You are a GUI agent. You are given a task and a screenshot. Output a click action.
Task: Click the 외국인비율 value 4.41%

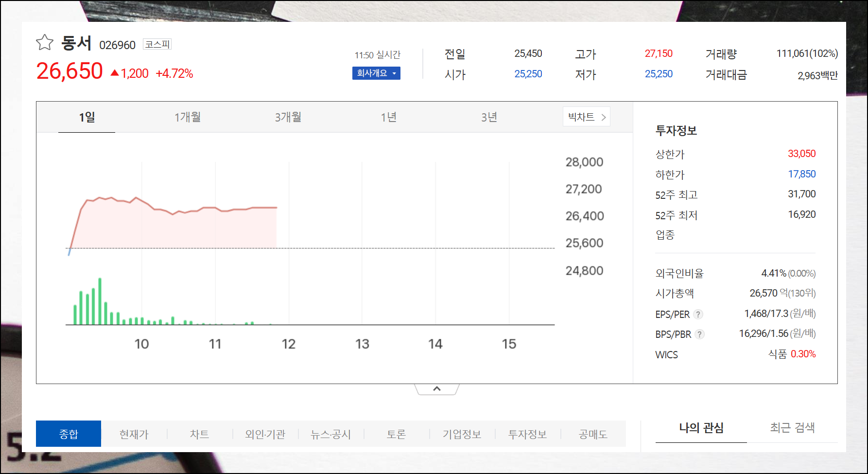click(x=774, y=273)
